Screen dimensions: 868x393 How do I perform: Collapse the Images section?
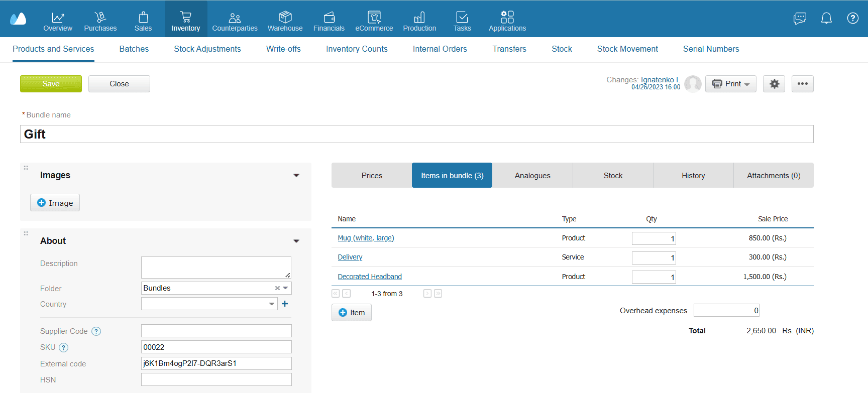(296, 175)
